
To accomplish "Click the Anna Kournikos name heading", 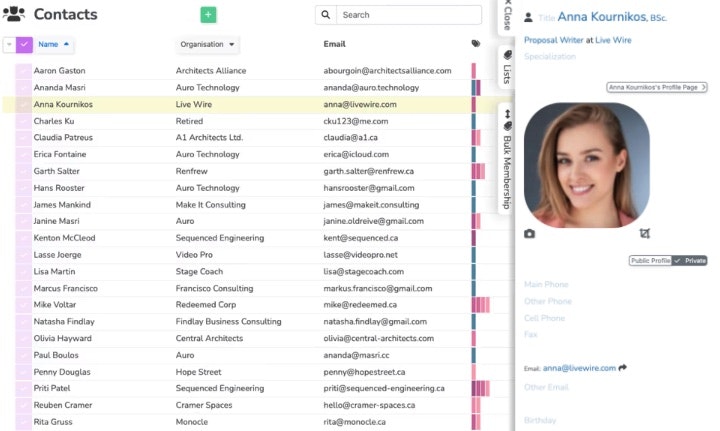I will pyautogui.click(x=602, y=17).
